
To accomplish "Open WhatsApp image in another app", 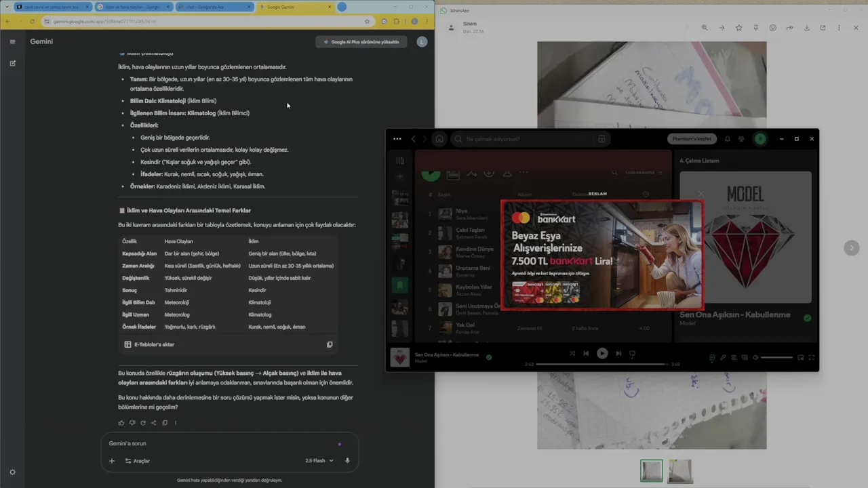I will 823,28.
